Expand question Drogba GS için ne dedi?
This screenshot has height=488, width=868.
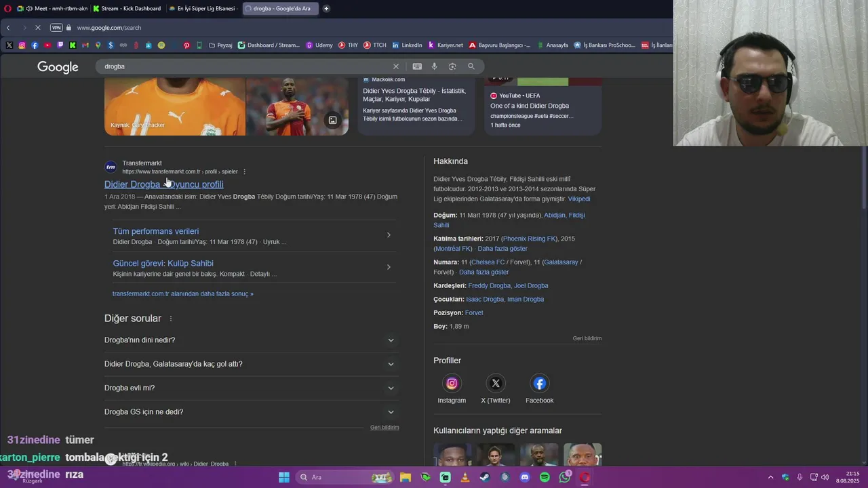[x=251, y=412]
